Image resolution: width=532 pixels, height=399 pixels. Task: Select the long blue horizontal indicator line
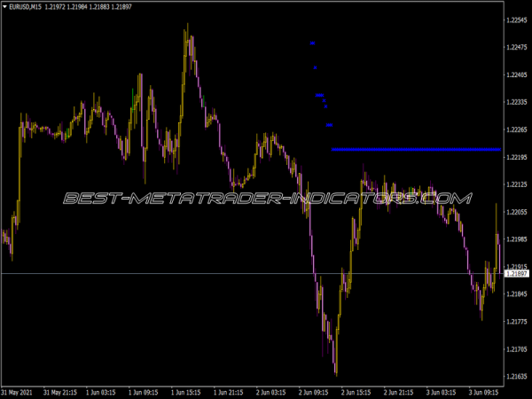(x=415, y=150)
